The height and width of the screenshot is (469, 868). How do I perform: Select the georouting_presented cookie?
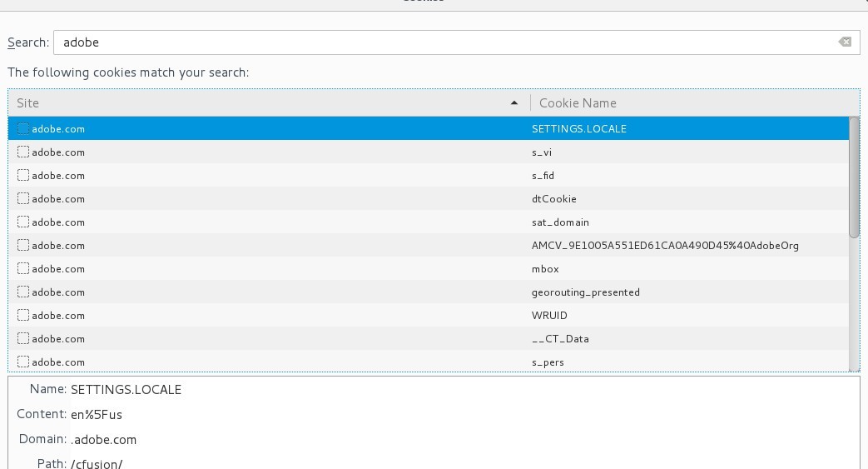[x=585, y=292]
